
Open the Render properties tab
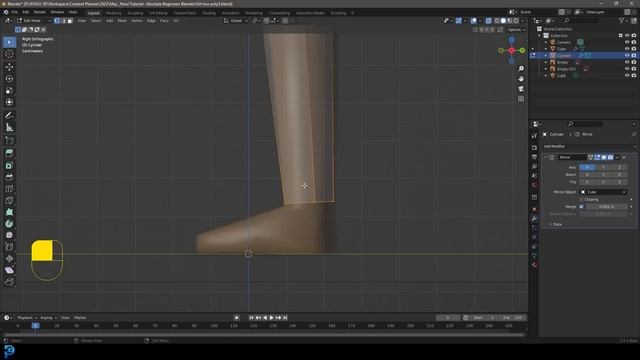tap(534, 148)
